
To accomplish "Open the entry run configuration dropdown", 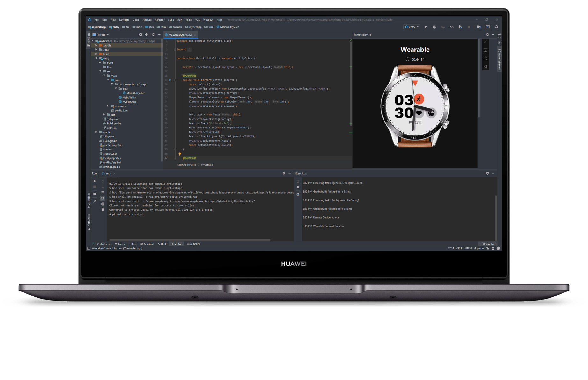I will coord(412,27).
